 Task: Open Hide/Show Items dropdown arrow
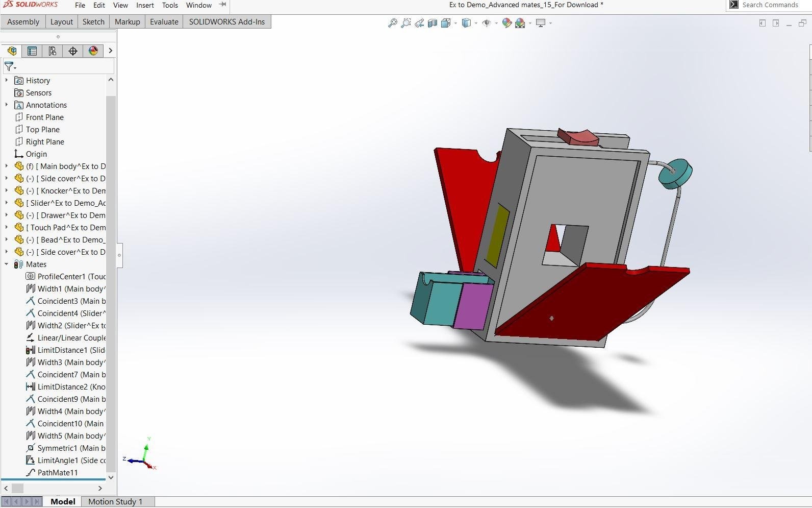point(496,23)
